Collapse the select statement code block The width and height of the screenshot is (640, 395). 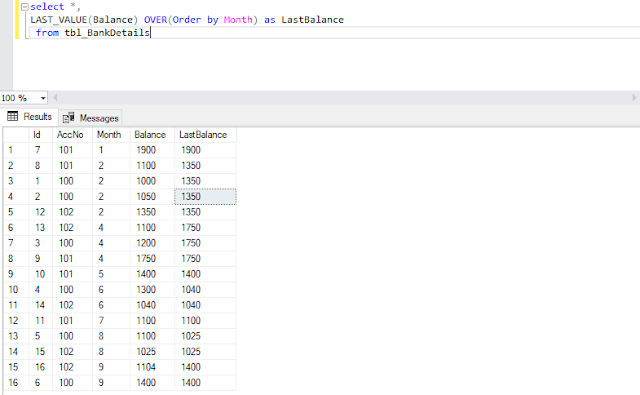[25, 7]
